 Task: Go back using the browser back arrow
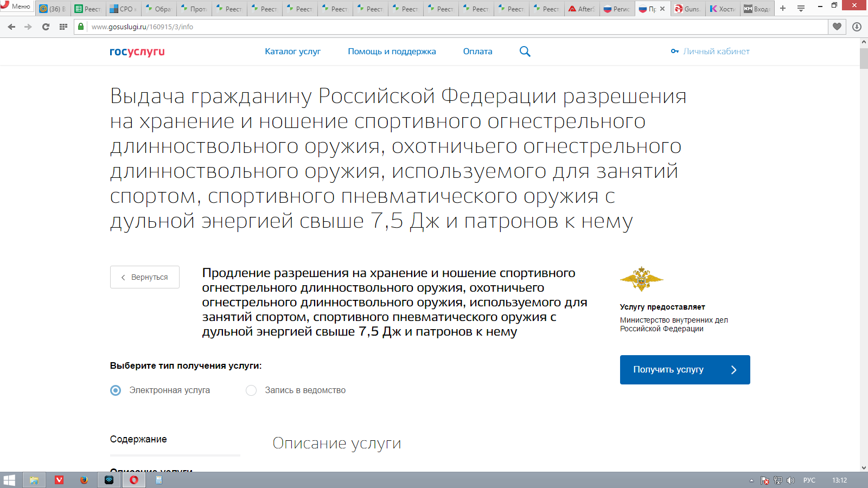coord(12,27)
